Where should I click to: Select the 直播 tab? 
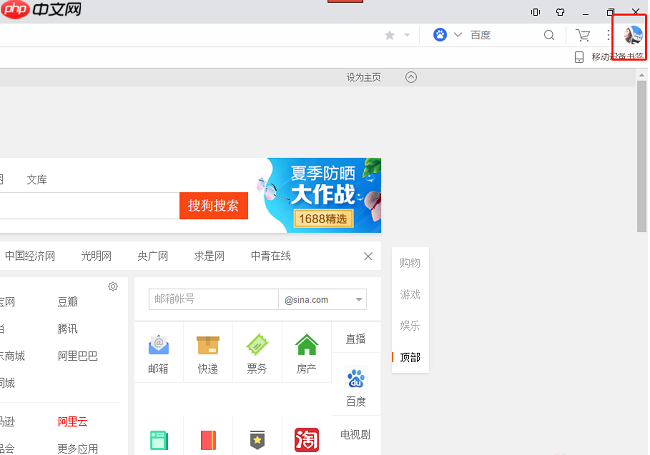[356, 339]
